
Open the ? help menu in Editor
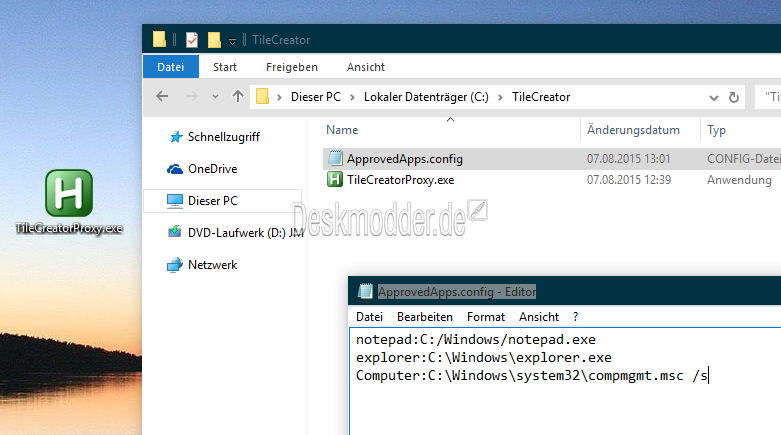click(575, 317)
